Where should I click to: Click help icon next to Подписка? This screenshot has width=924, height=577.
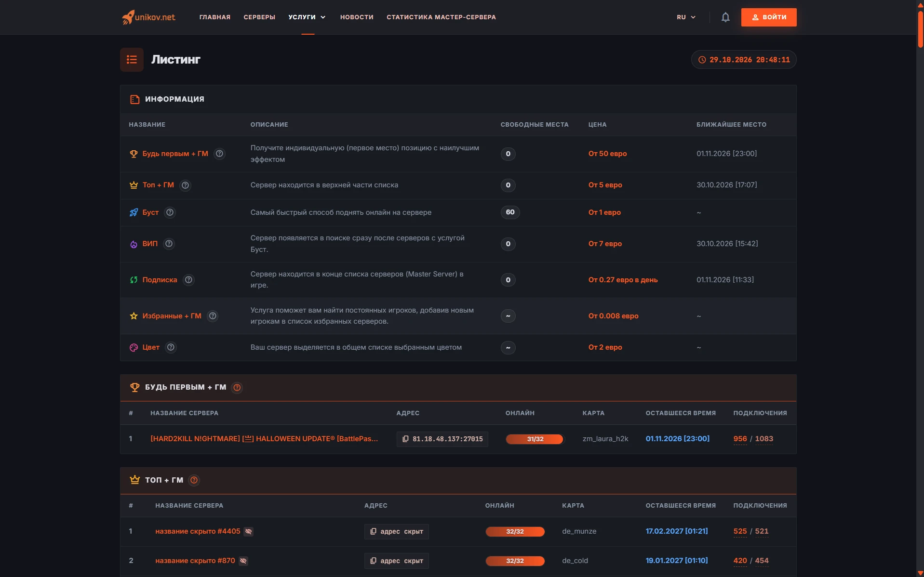[x=188, y=280]
